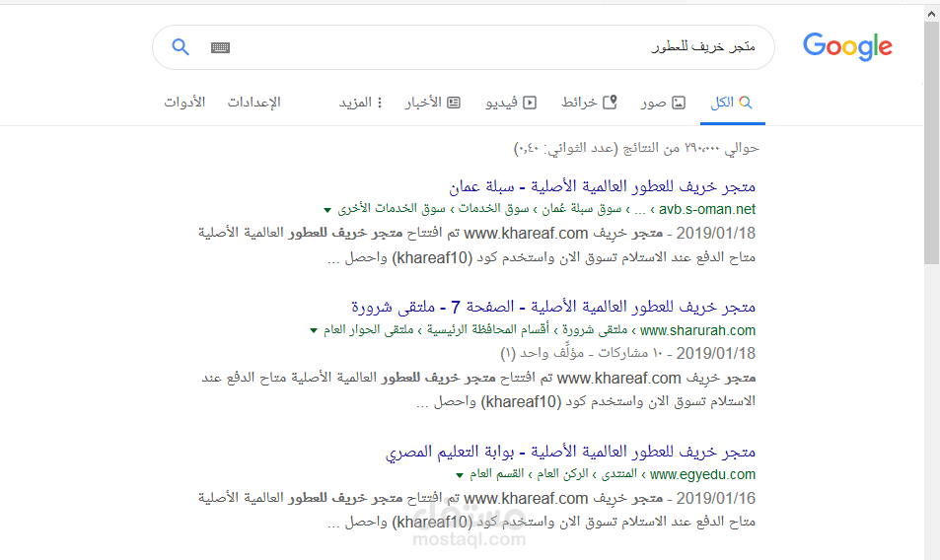
Task: Switch to the فيديو (Videos) tab
Action: click(x=511, y=103)
